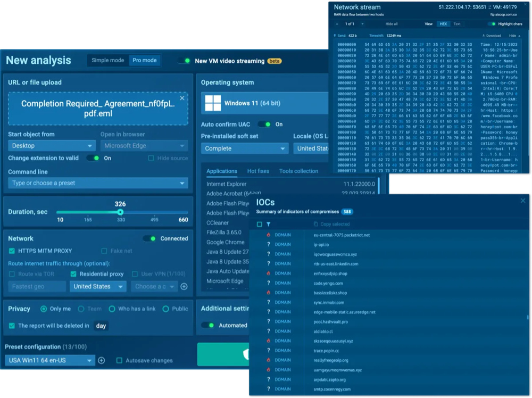The image size is (532, 398).
Task: Open the Tools collection tab
Action: coord(298,171)
